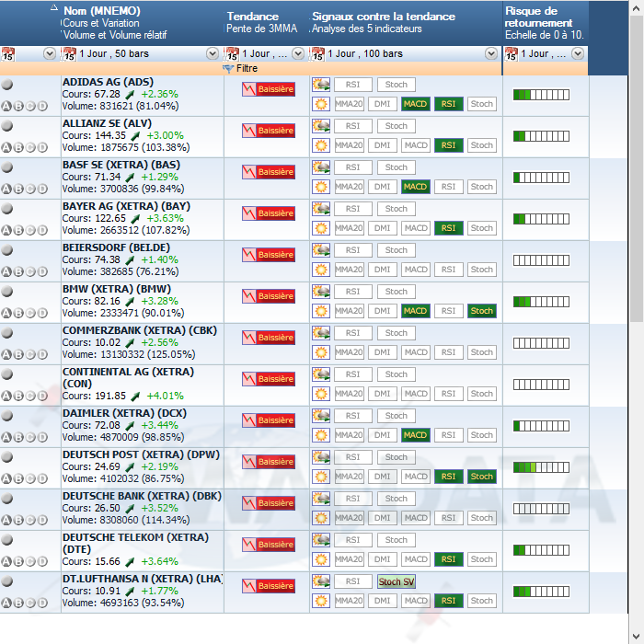644x644 pixels.
Task: Toggle the grey round marker for DAIMLER
Action: tap(7, 416)
